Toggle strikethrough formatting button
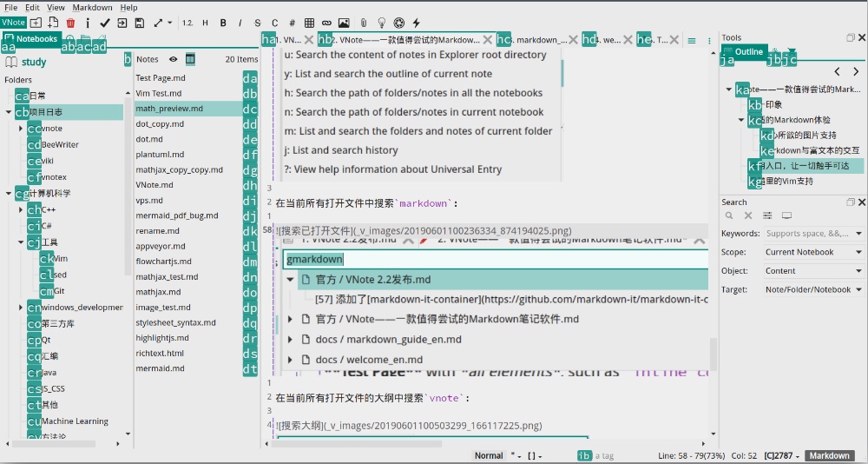This screenshot has height=464, width=868. coord(258,23)
